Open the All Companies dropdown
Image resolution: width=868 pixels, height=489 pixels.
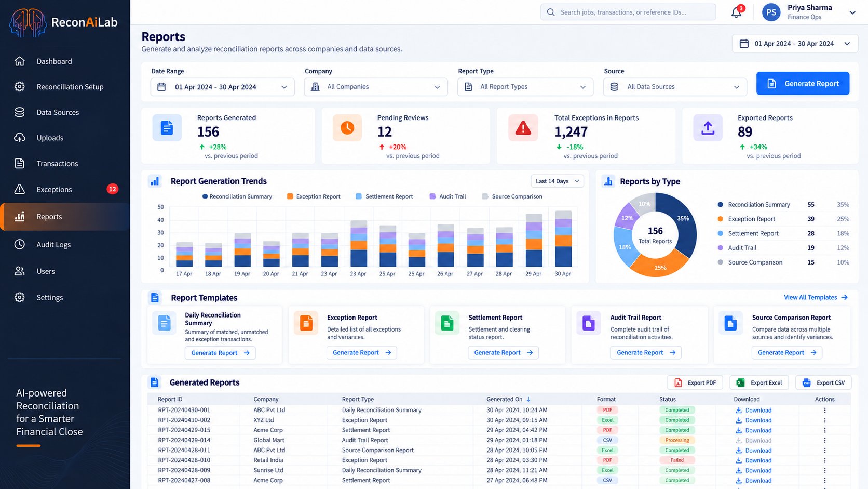point(376,87)
